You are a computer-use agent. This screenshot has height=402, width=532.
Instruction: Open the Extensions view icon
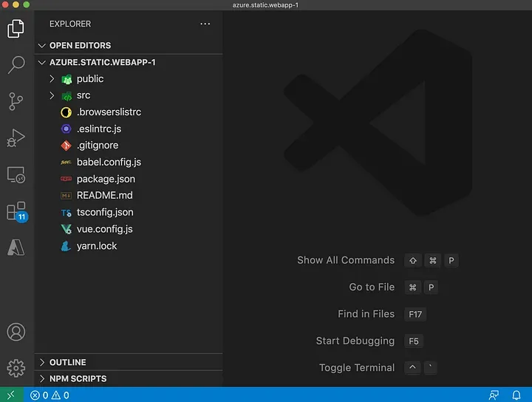pos(17,212)
